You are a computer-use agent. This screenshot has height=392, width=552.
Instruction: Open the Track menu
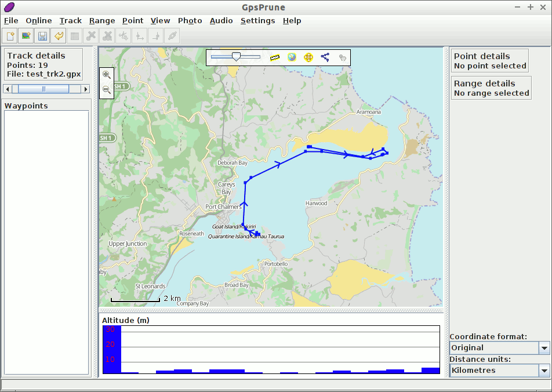(70, 20)
